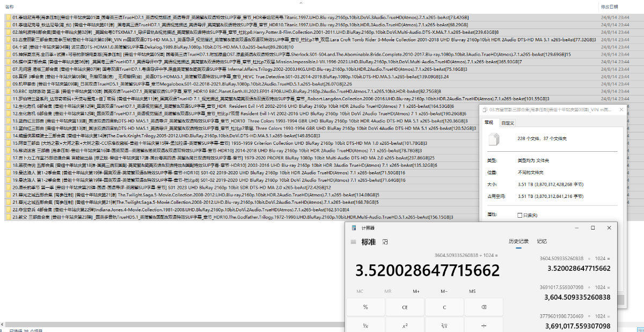Sort files by 名称 column header
Viewport: 644px width, 332px height.
tap(10, 6)
